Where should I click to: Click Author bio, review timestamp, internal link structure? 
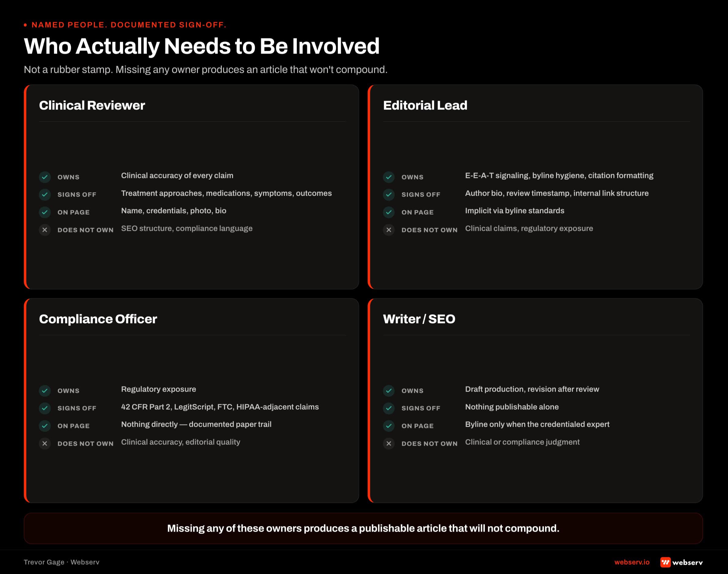coord(557,193)
